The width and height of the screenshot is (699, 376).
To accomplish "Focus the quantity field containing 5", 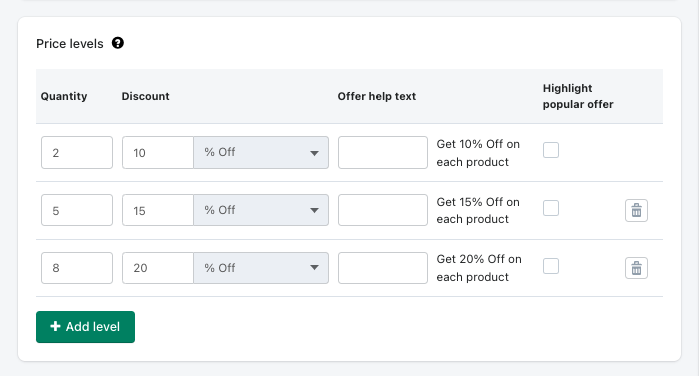I will point(77,210).
